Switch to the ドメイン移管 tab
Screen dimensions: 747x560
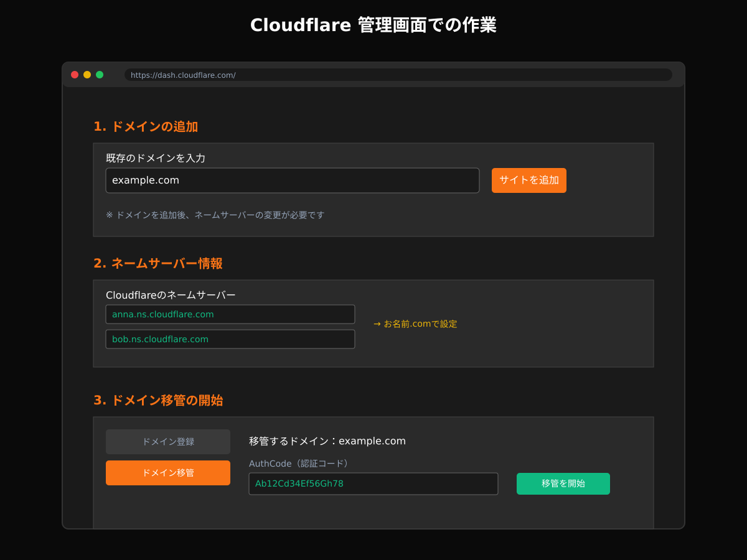(168, 473)
